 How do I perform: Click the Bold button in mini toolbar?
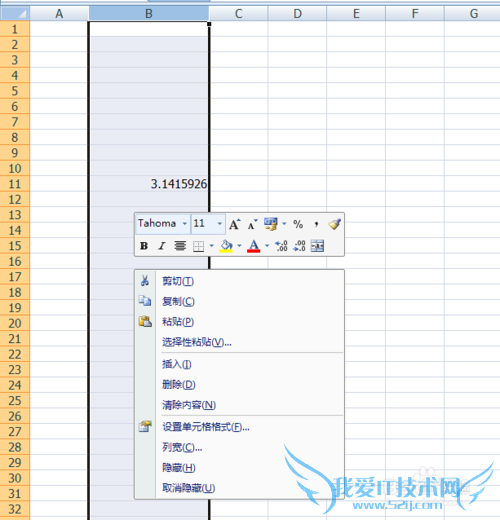click(x=144, y=246)
